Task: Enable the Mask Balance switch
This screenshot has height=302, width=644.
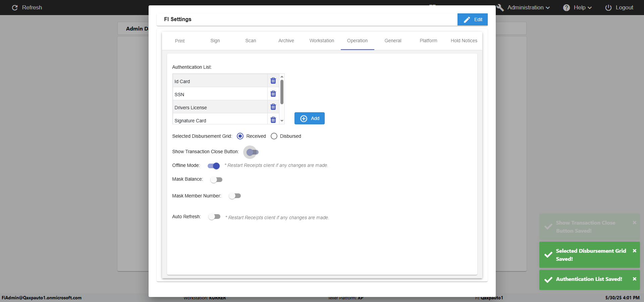Action: (x=216, y=180)
